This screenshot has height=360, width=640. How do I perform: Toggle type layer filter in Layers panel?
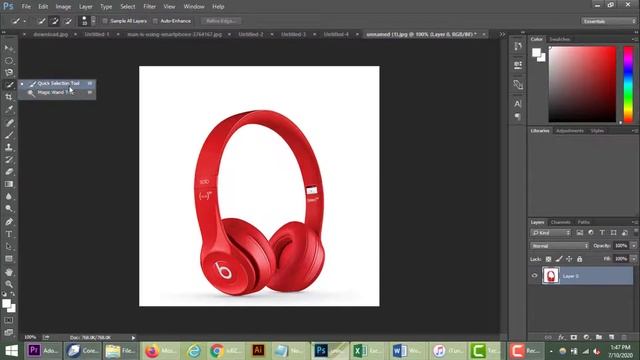[602, 233]
